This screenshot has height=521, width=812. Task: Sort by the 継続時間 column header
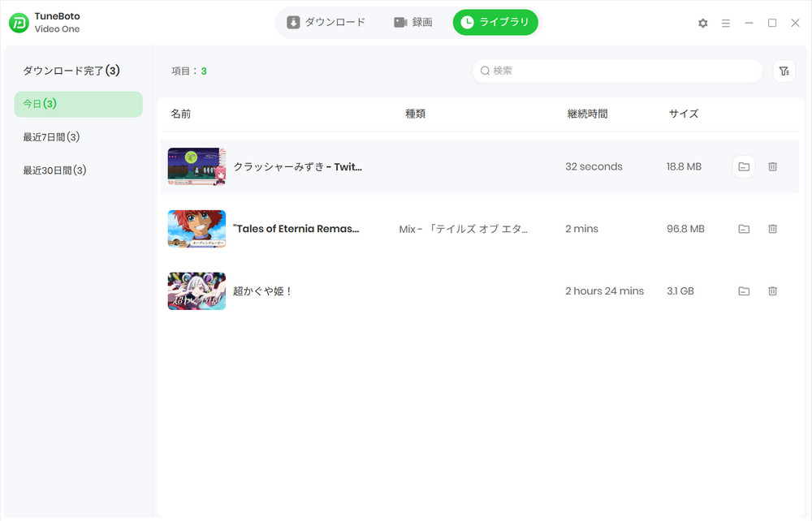point(587,114)
